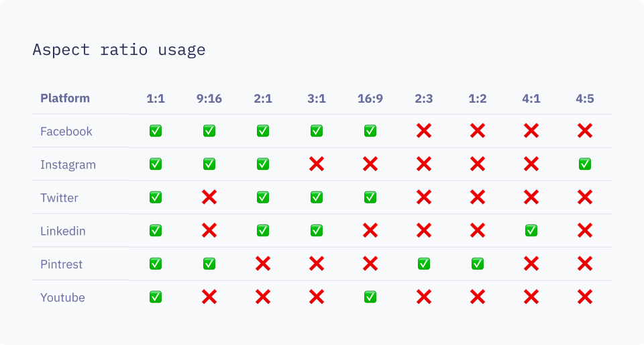Click the Facebook 1:1 green checkmark
The image size is (644, 345).
(156, 132)
